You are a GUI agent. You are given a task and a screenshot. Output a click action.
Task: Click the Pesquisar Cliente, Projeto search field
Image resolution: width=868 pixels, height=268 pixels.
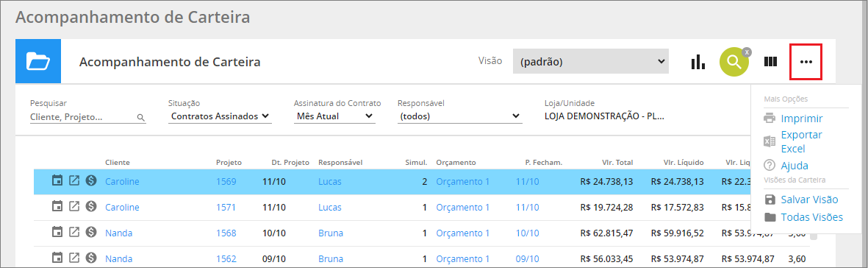coord(87,117)
